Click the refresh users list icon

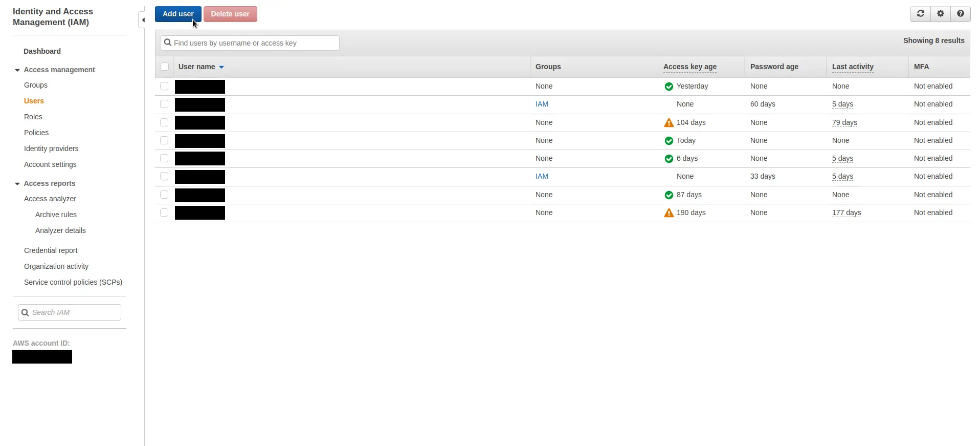(x=920, y=14)
